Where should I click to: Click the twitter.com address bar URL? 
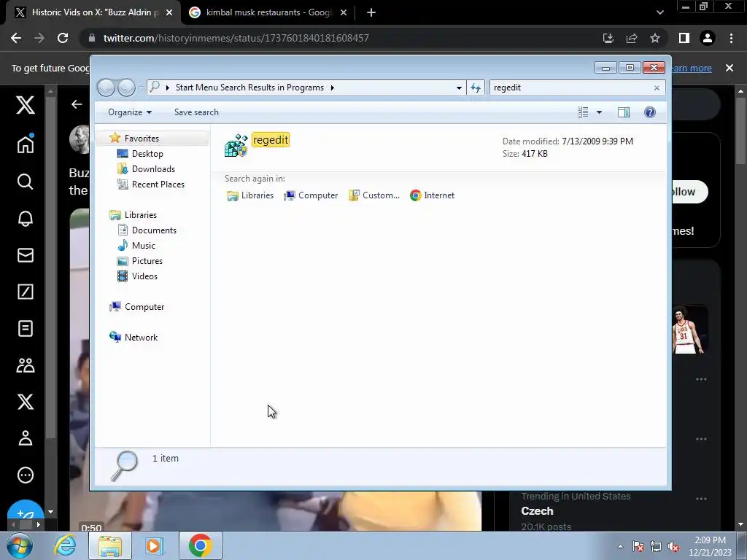(236, 38)
